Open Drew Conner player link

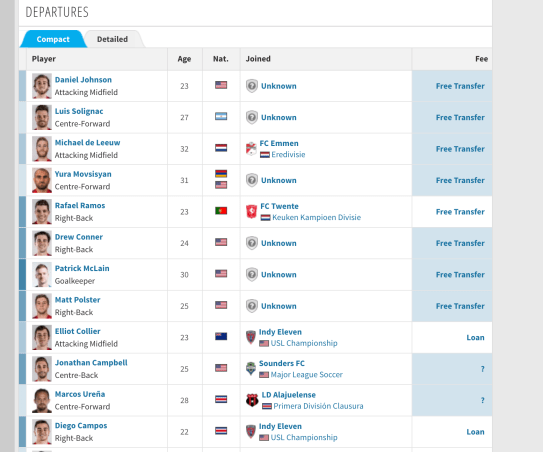[x=79, y=237]
